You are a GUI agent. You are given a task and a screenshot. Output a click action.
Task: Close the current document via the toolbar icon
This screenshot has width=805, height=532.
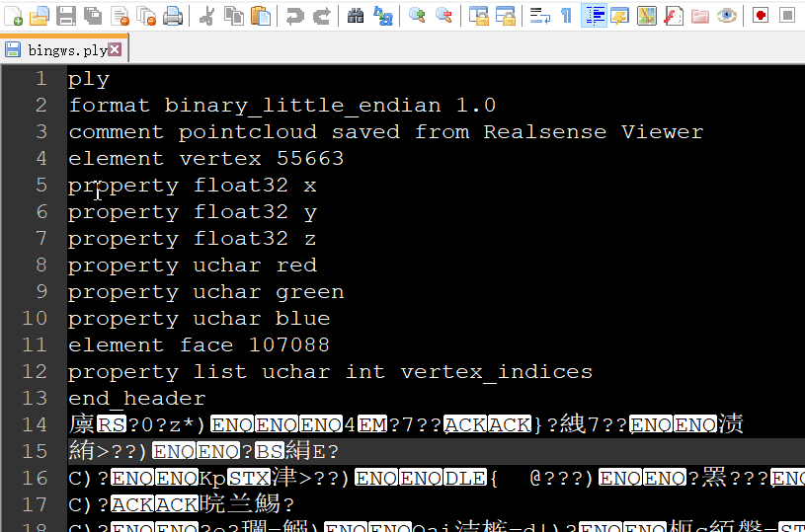coord(120,16)
